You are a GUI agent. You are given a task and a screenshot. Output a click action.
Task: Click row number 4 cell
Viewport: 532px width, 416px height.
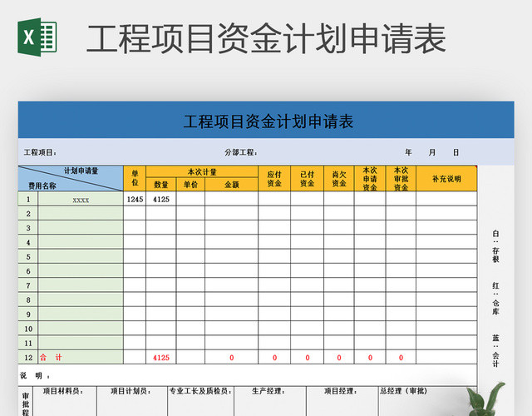28,242
